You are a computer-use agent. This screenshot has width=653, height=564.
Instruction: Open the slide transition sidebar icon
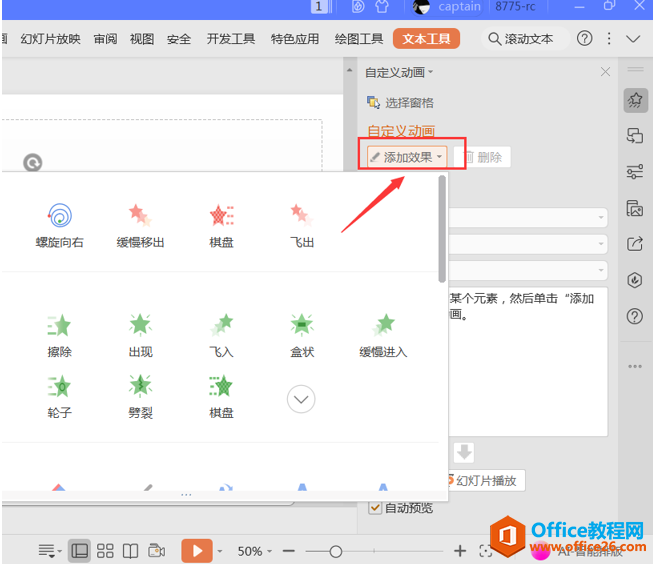pos(635,136)
